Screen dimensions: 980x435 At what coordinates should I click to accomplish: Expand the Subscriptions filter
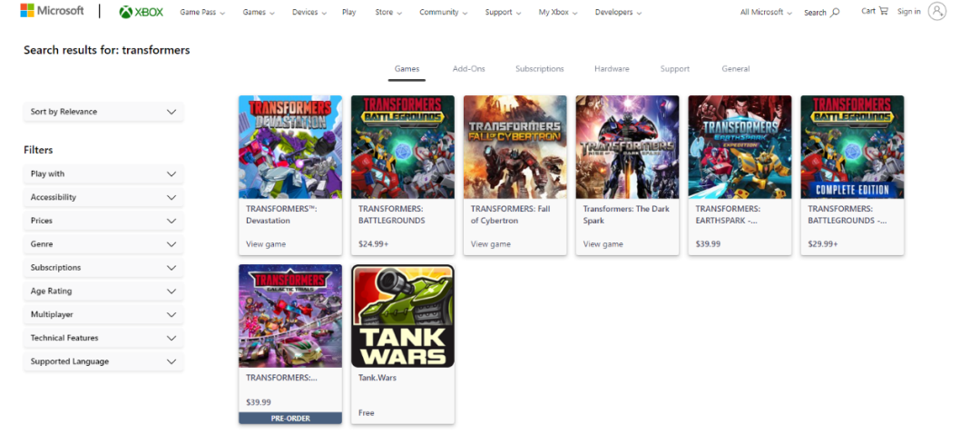click(103, 267)
